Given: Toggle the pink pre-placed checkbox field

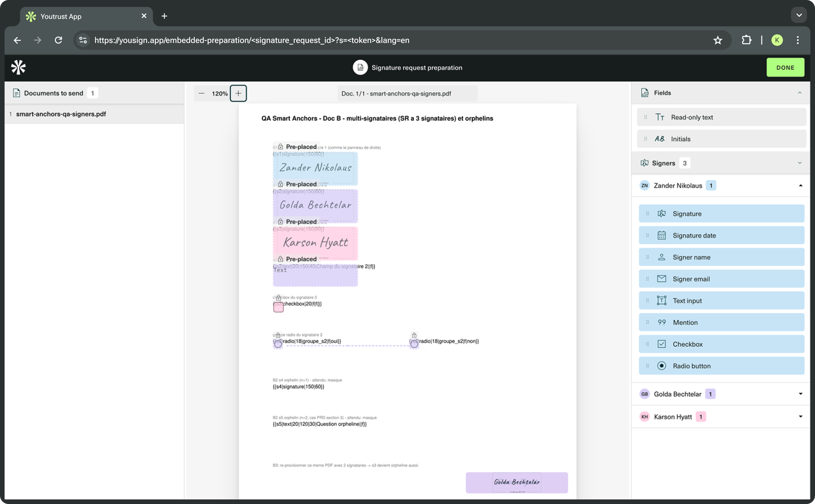Looking at the screenshot, I should (278, 307).
